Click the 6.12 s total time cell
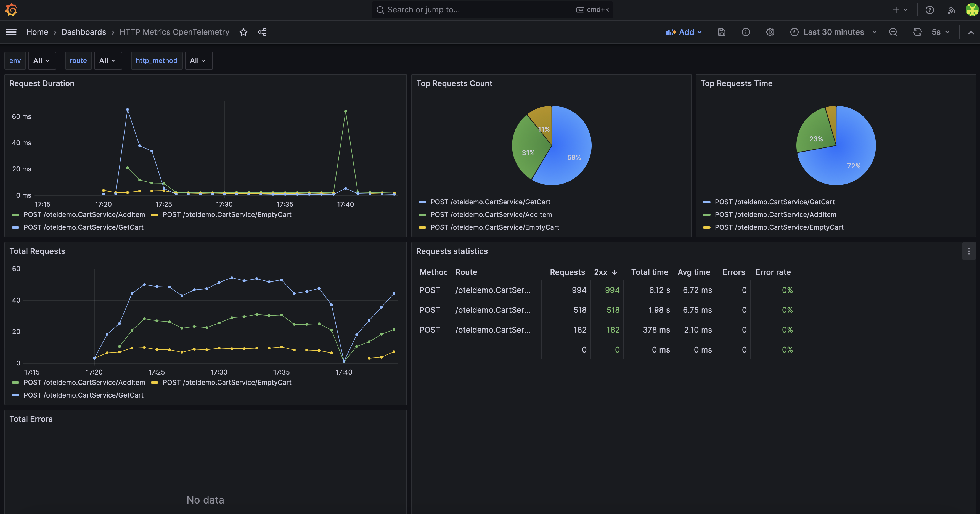Image resolution: width=980 pixels, height=514 pixels. (649, 290)
